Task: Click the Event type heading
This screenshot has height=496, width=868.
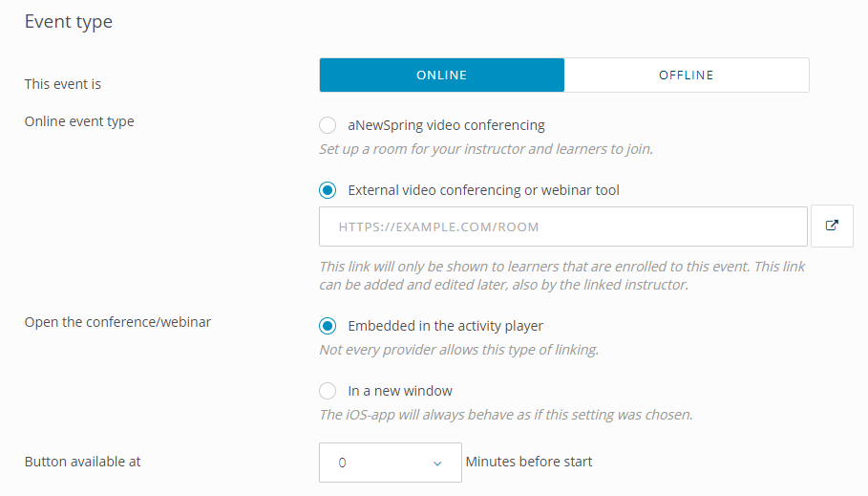Action: click(69, 22)
